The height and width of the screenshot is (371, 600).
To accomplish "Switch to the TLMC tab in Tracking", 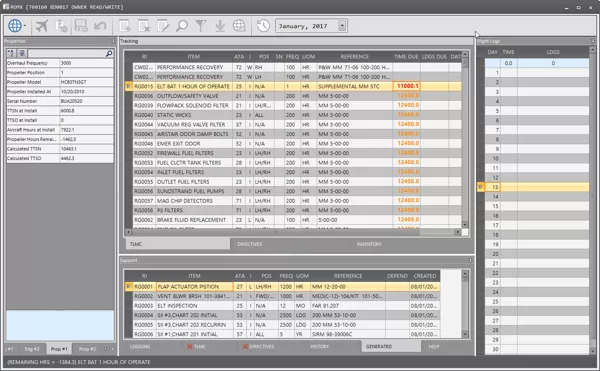I will tap(178, 244).
